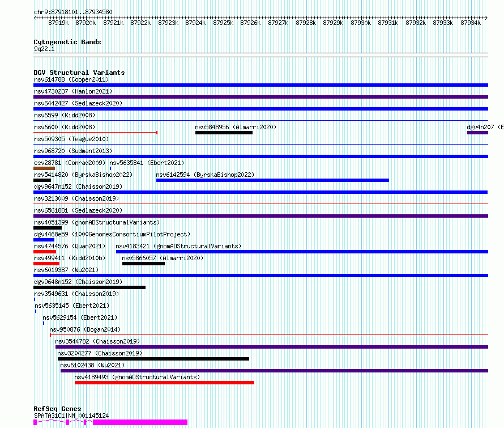Click the nsv6600 (Kidd2008) label
Viewport: 504px width, 428px height.
(65, 127)
